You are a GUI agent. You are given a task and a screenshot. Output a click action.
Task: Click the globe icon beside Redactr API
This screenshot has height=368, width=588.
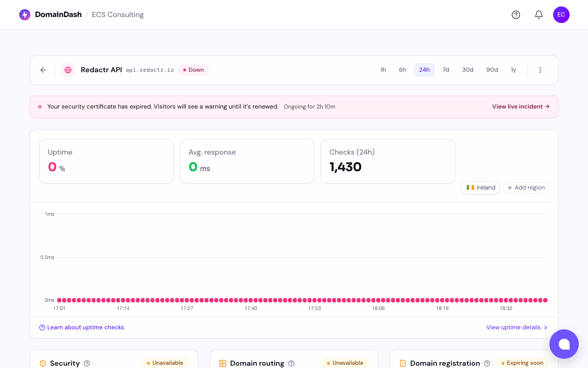(x=68, y=70)
